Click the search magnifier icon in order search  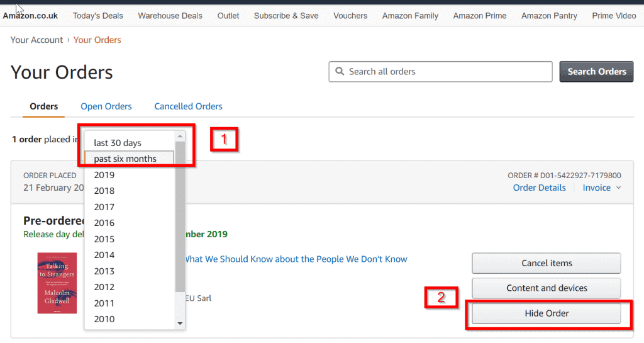coord(340,72)
